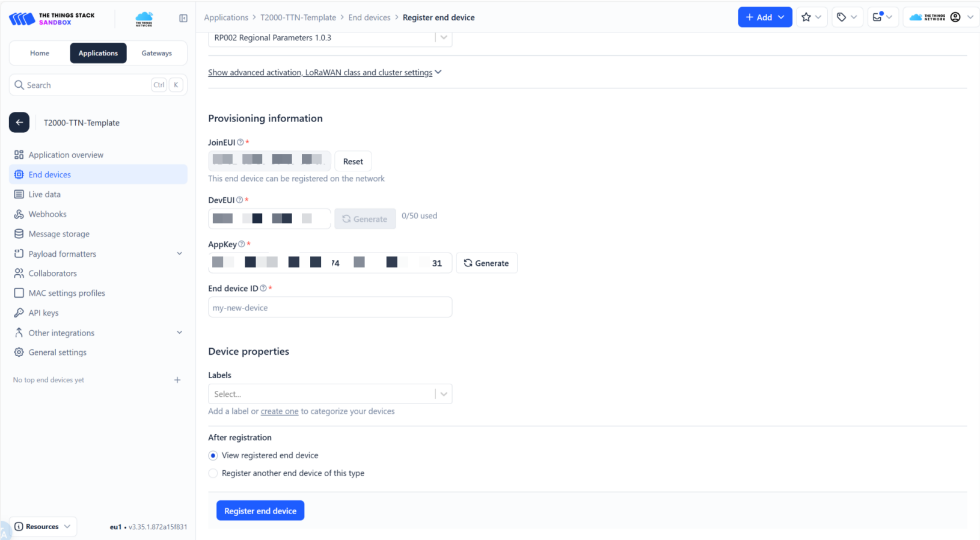The width and height of the screenshot is (980, 540).
Task: Open the Webhooks sidebar item
Action: coord(47,214)
